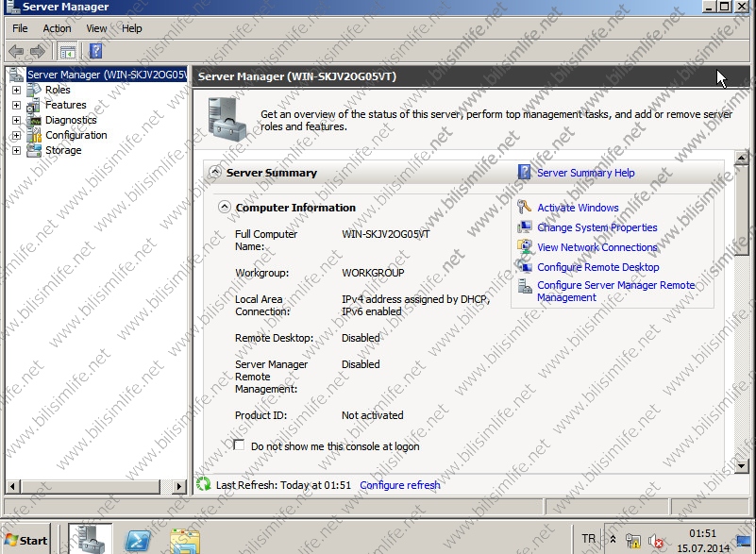
Task: Click the icon beside View Network Connections
Action: click(x=524, y=247)
